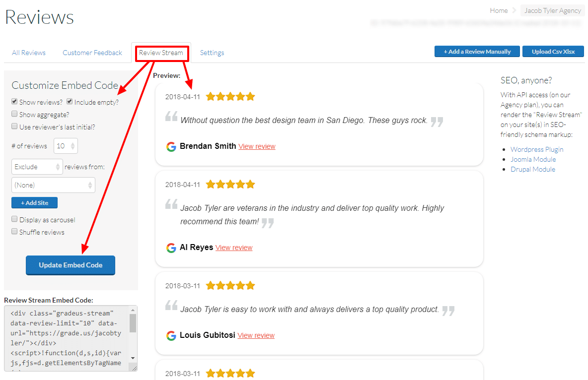Click star rating on Brendan Smith review

click(230, 97)
